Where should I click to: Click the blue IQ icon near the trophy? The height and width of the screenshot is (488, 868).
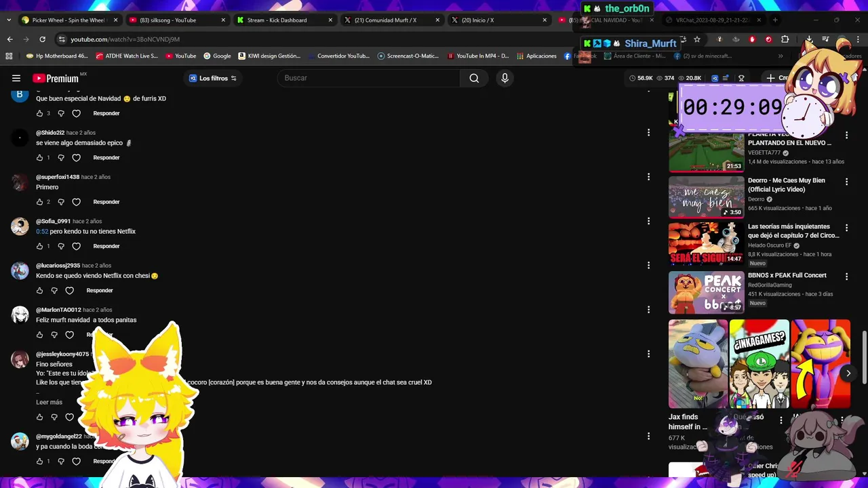715,78
